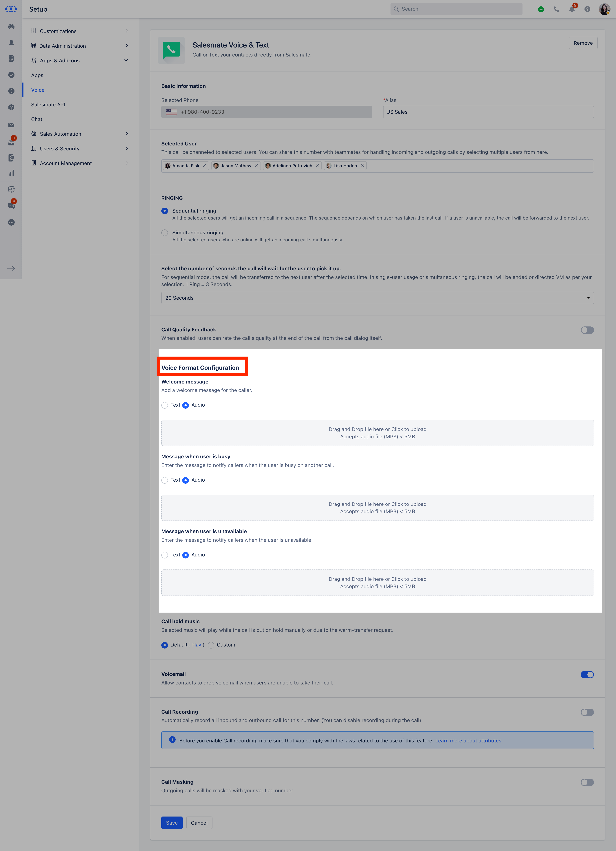Focus the header Search field
Image resolution: width=616 pixels, height=851 pixels.
(x=456, y=9)
